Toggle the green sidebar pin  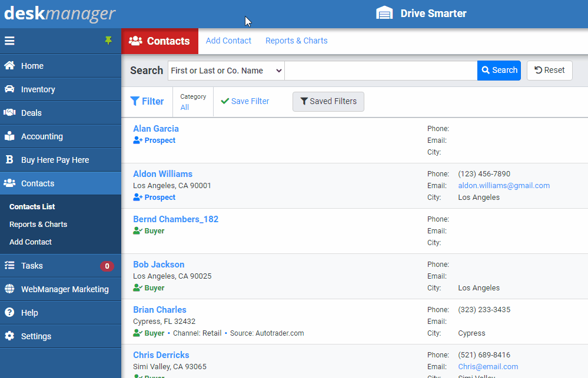pos(108,41)
